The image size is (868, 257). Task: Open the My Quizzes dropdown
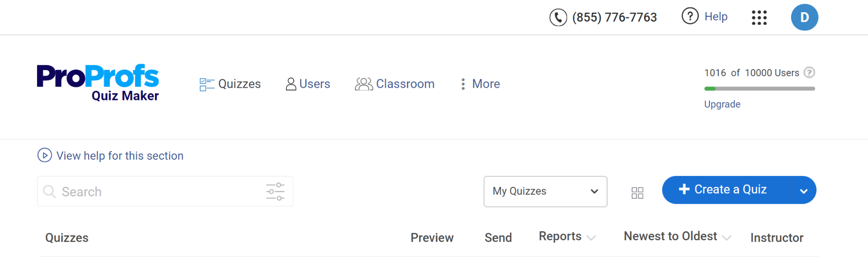point(545,191)
